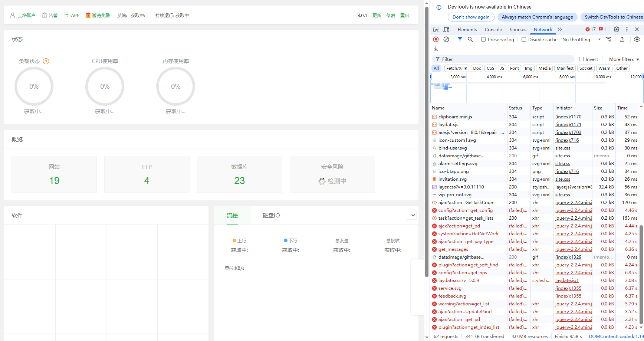644x341 pixels.
Task: Click the network Filter input field
Action: tap(503, 59)
